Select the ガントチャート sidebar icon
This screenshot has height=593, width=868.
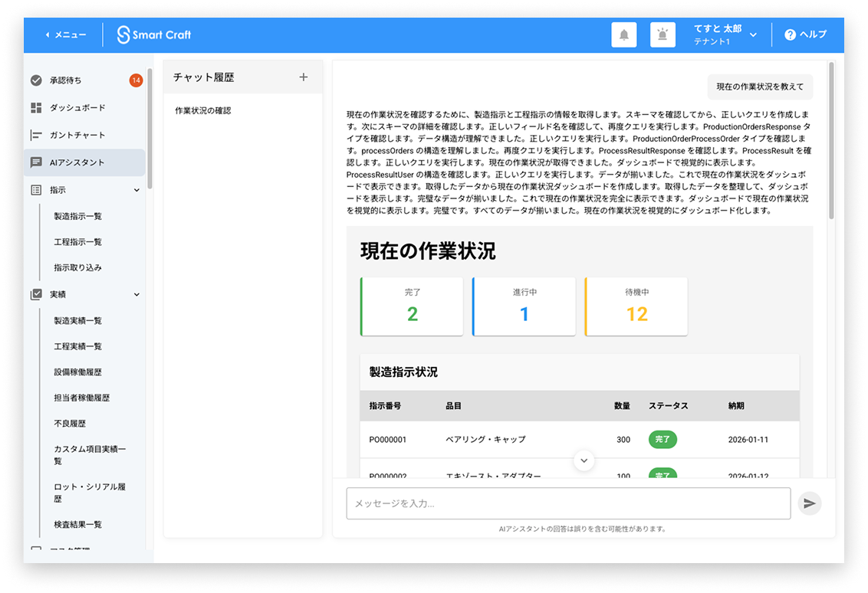coord(38,135)
